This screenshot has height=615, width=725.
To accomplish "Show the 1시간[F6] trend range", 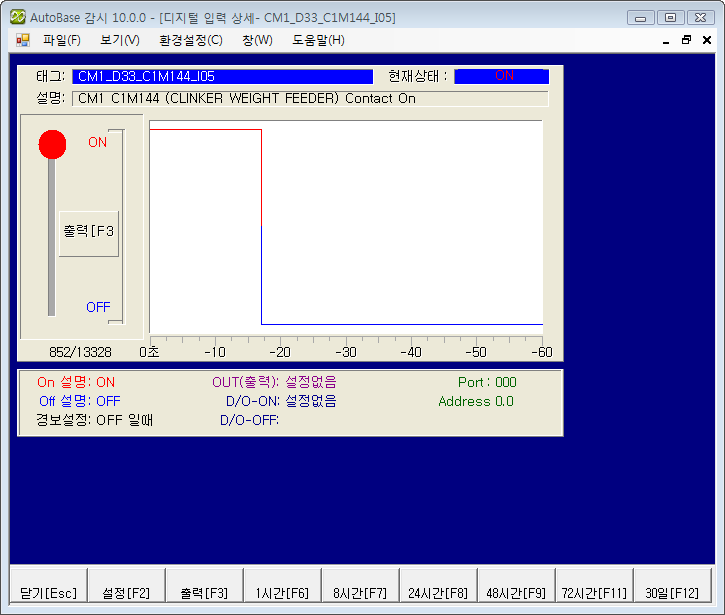I will [282, 586].
